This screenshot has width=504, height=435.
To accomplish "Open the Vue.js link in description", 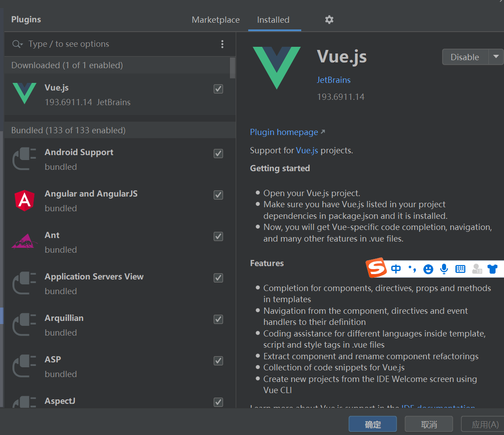I will (307, 151).
